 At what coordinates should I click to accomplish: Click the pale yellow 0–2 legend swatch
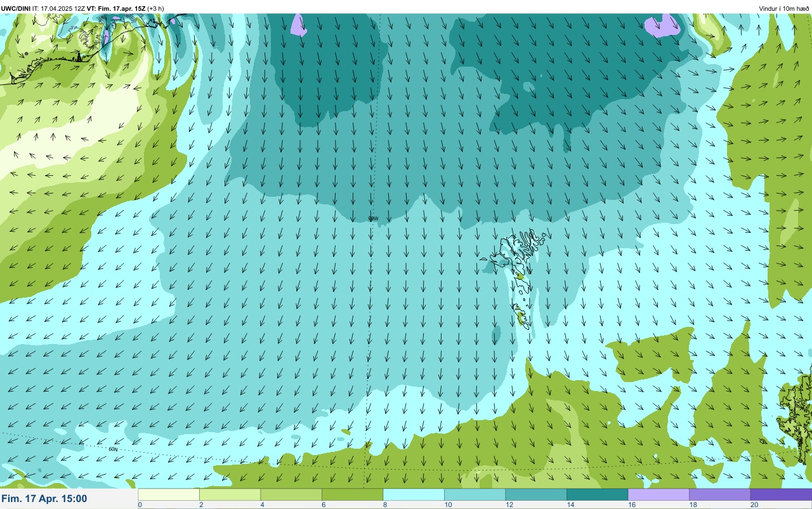point(169,494)
